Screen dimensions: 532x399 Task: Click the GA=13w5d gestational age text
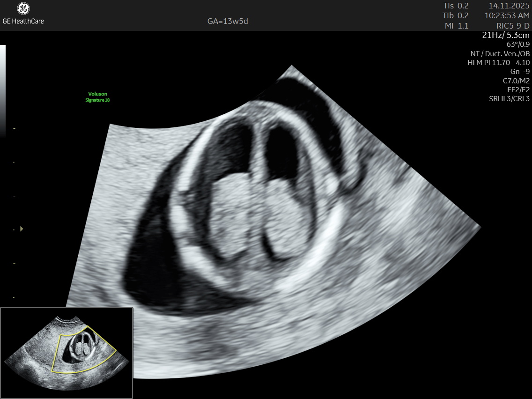coord(228,22)
